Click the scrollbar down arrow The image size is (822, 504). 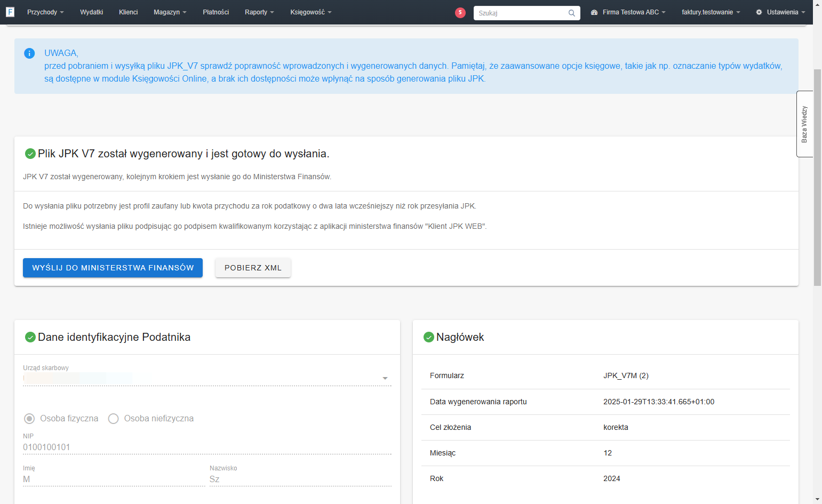point(817,499)
